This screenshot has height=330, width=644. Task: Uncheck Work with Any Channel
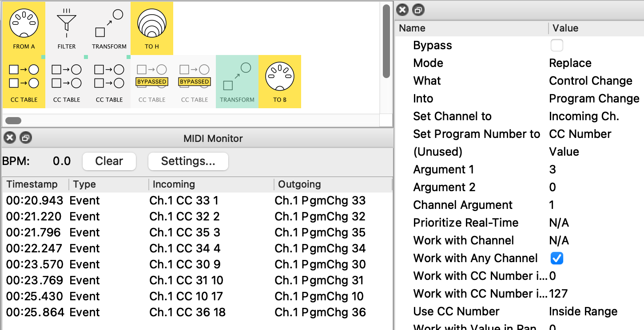click(x=557, y=258)
